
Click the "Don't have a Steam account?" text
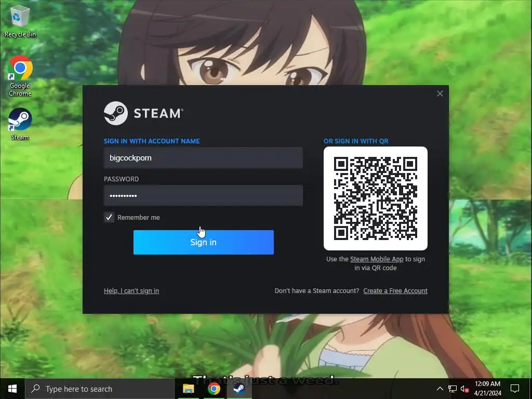coord(317,291)
